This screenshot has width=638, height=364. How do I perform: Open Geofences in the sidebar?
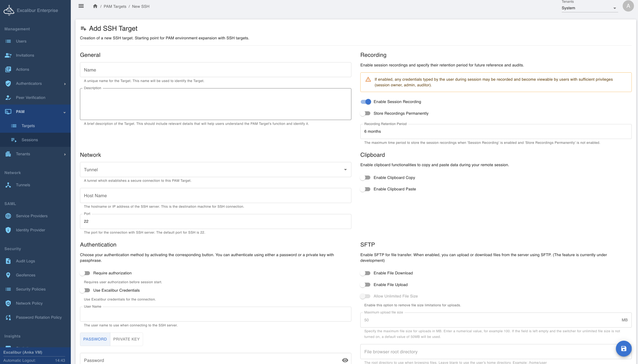[x=25, y=275]
